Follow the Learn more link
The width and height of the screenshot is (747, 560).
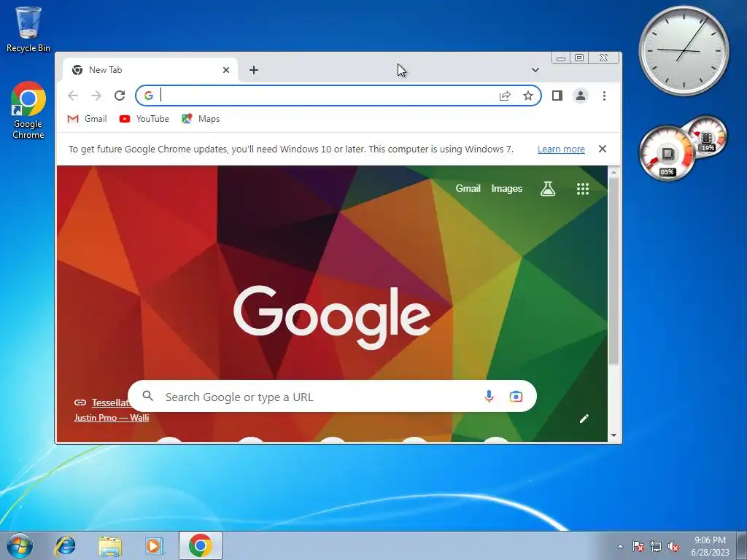click(x=561, y=149)
